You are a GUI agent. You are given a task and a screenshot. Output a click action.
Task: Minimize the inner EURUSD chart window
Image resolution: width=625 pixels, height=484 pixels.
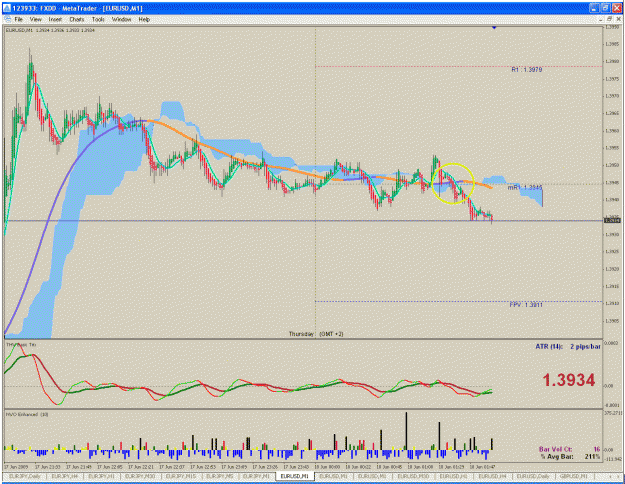point(601,19)
